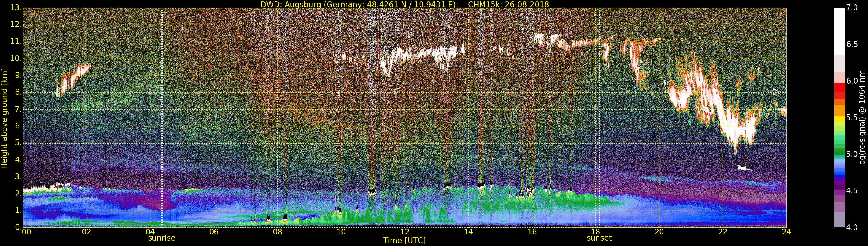Viewport: 868px width, 246px height.
Task: Click the time axis tick label '12'
Action: (x=405, y=232)
